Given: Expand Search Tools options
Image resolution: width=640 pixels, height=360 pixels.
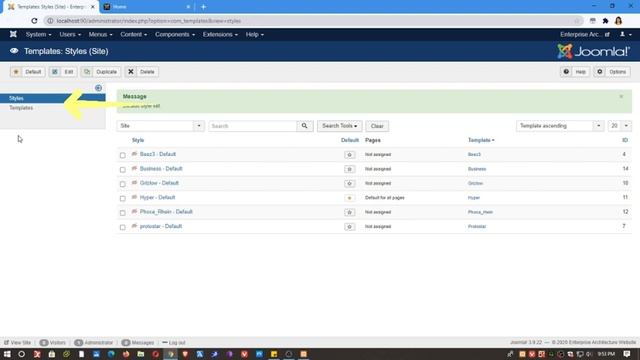Looking at the screenshot, I should point(340,126).
